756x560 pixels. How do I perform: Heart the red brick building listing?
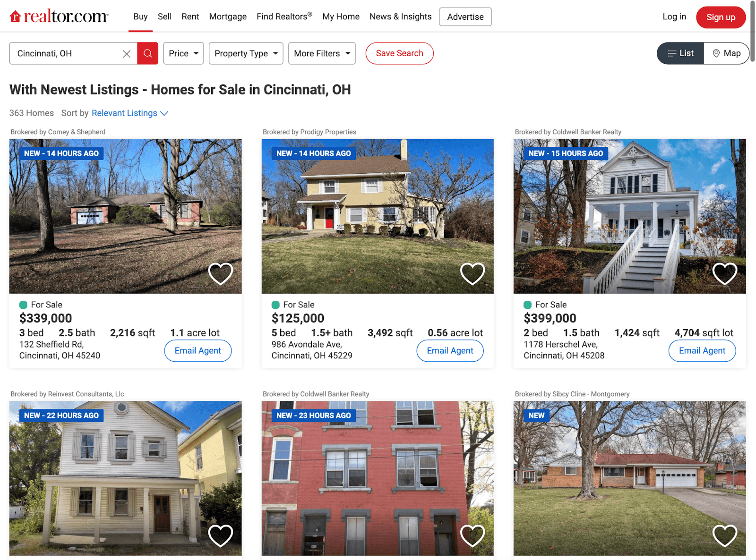[472, 535]
